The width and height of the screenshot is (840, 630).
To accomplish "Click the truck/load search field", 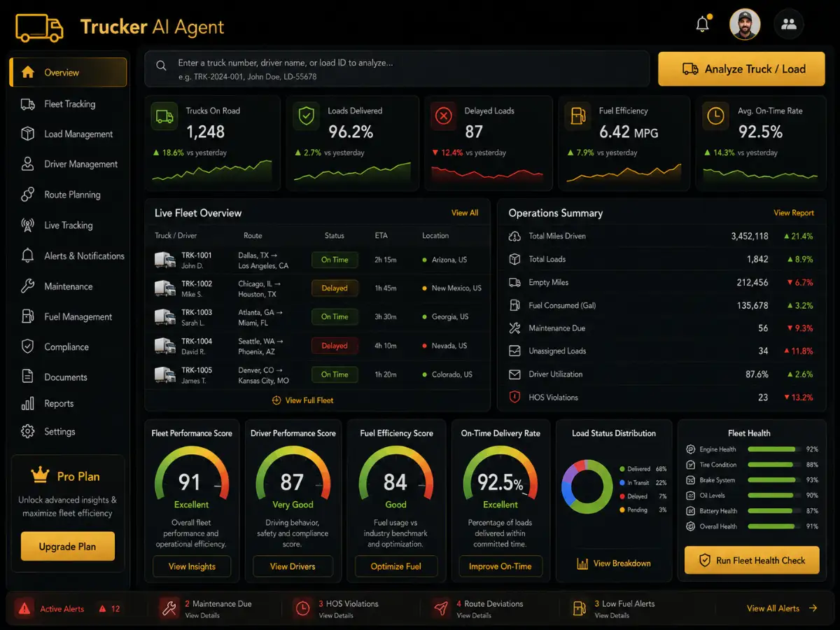I will (x=397, y=69).
